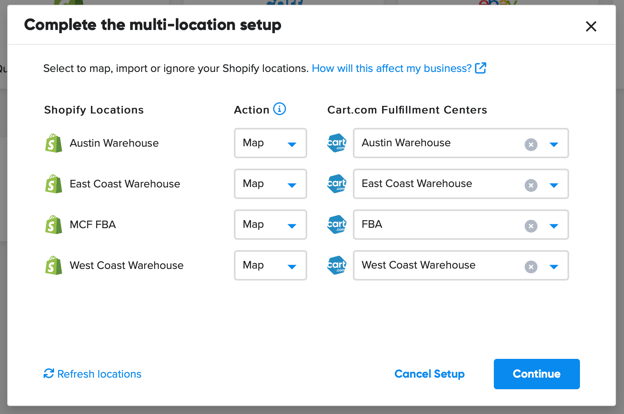624x414 pixels.
Task: Open Action dropdown for Austin Warehouse
Action: (x=270, y=143)
